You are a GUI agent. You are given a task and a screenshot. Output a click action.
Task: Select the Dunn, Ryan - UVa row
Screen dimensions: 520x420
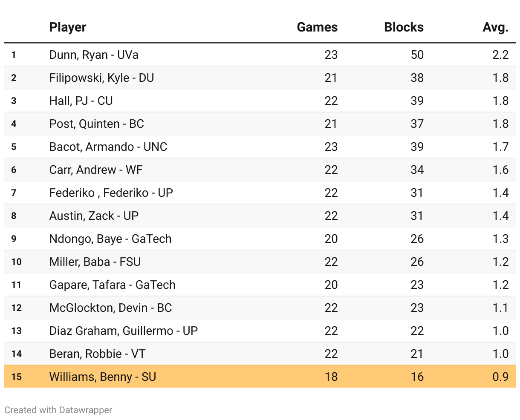(x=260, y=55)
